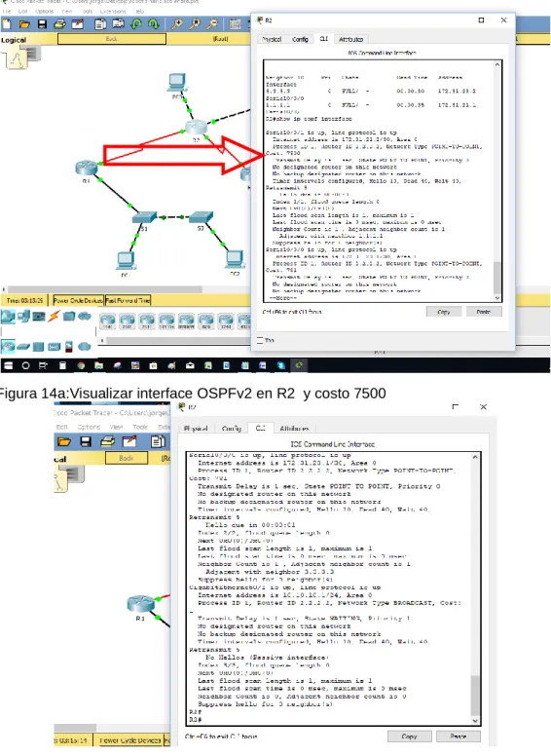Switch to Physical tab in upper R2 window
The image size is (551, 756).
(x=272, y=39)
